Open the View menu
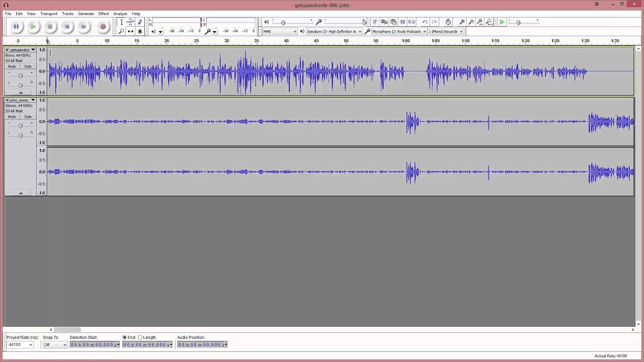The width and height of the screenshot is (644, 362). coord(31,14)
